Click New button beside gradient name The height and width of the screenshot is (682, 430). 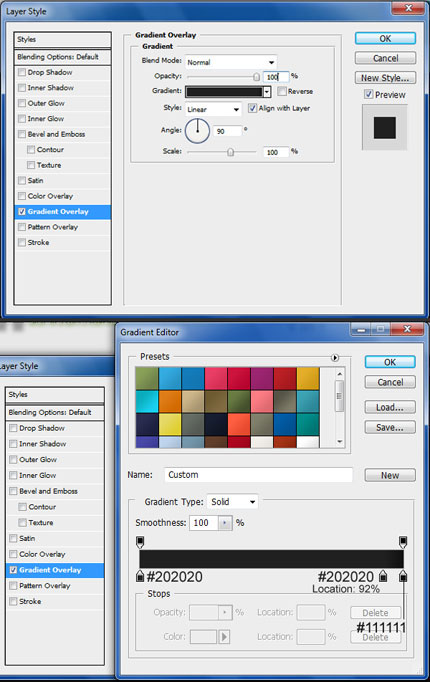[x=390, y=475]
